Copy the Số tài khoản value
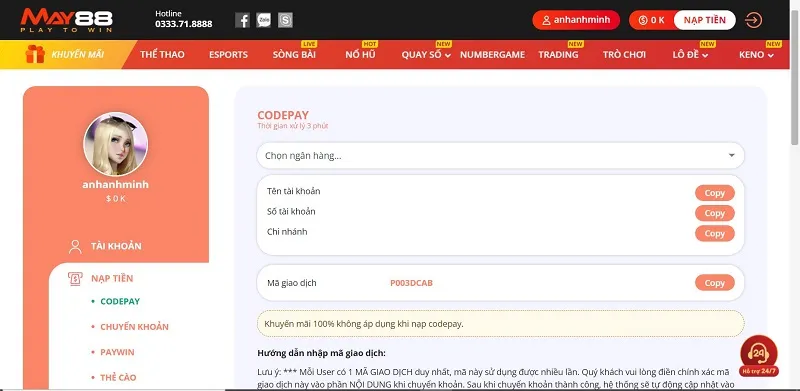 coord(715,213)
